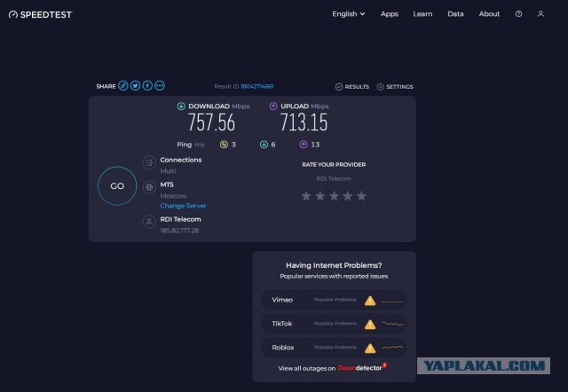Share result on Twitter

point(135,86)
